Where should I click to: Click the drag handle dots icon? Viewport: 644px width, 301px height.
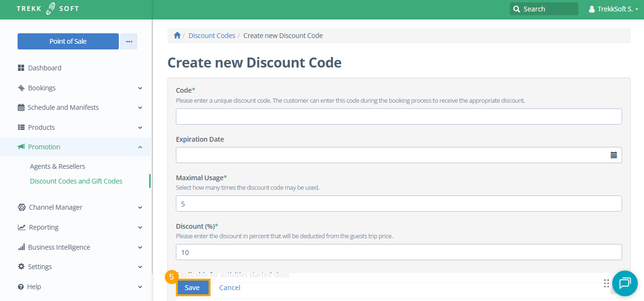[x=606, y=283]
